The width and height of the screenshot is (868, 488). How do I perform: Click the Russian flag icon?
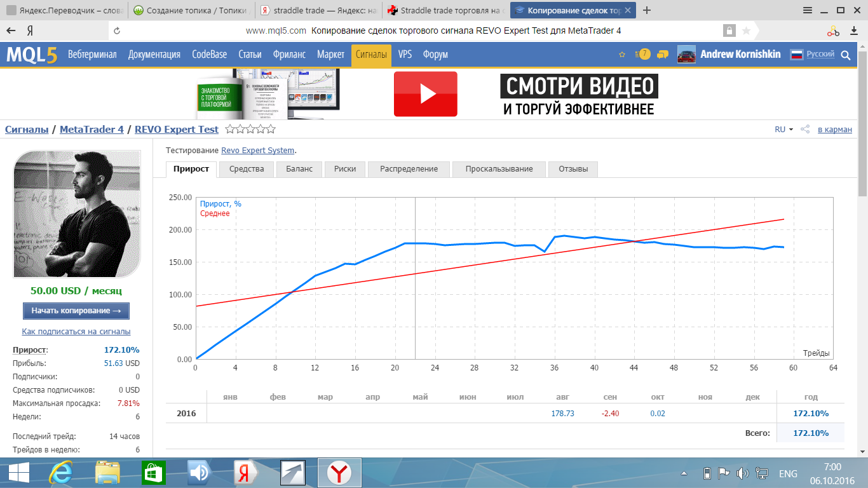click(x=797, y=55)
